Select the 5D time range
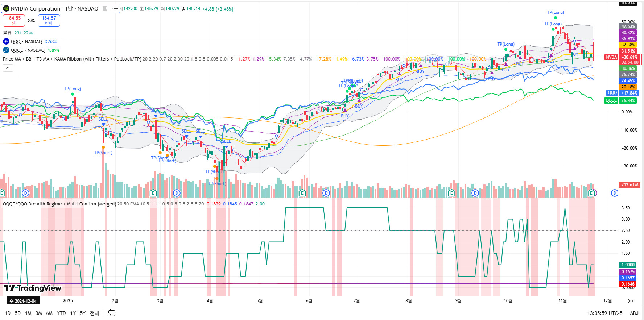Image resolution: width=644 pixels, height=320 pixels. [x=18, y=313]
